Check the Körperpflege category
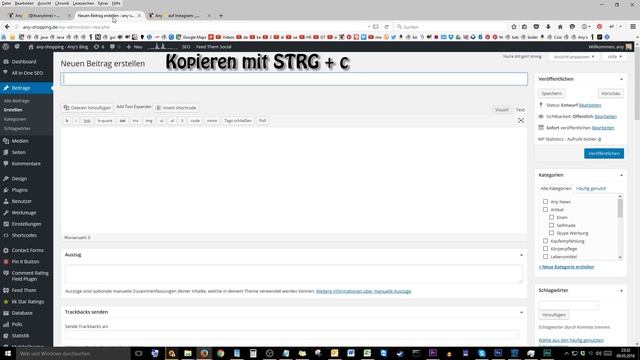The height and width of the screenshot is (360, 640). [545, 249]
